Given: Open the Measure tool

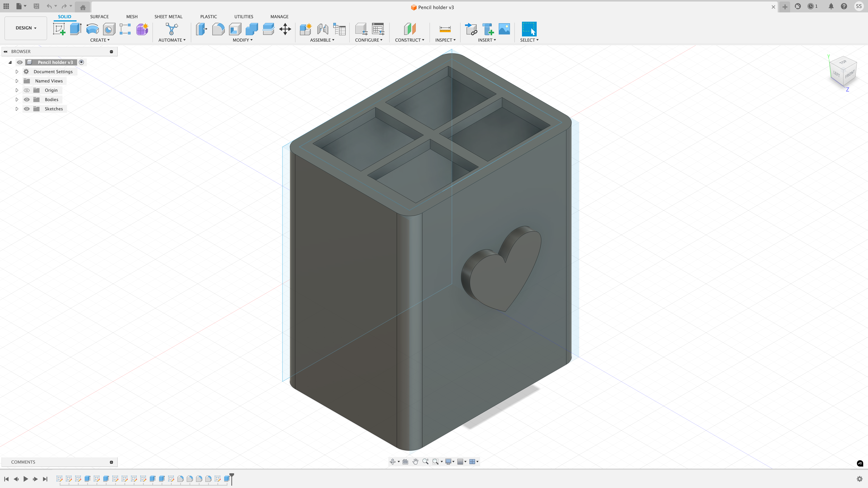Looking at the screenshot, I should 445,29.
